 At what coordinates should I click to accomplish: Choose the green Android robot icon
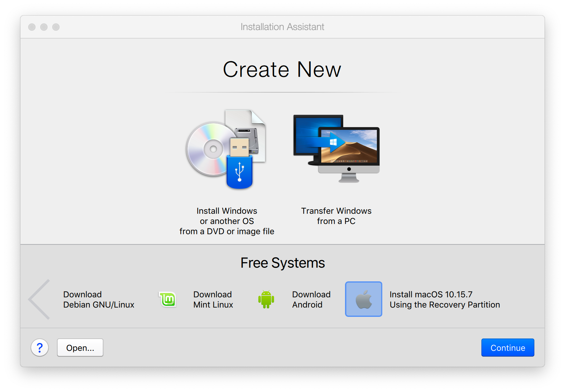click(266, 299)
